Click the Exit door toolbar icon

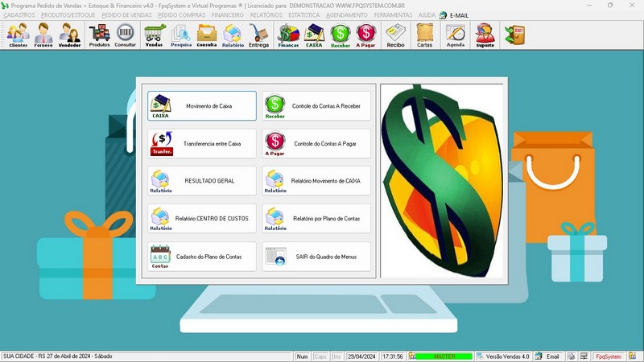(514, 35)
